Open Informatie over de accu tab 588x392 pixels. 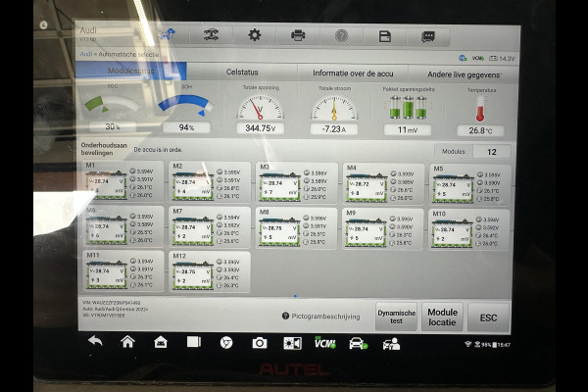[x=353, y=73]
